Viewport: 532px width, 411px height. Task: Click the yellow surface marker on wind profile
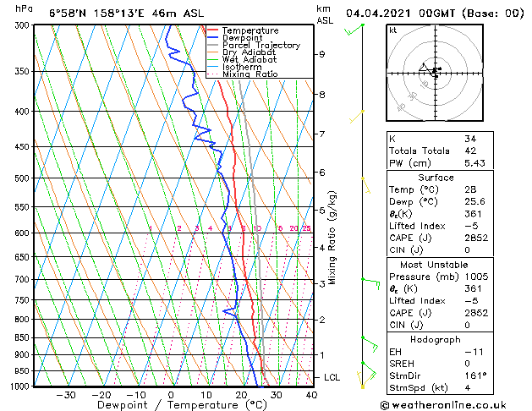363,386
